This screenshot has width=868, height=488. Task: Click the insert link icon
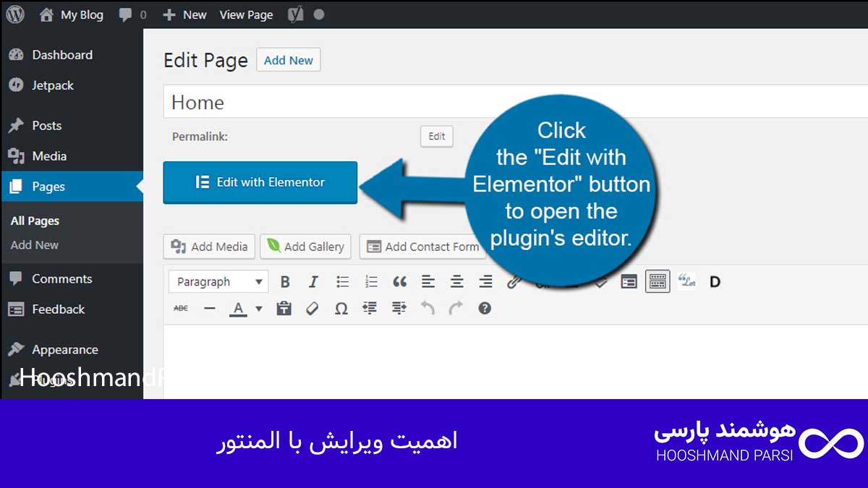point(514,282)
